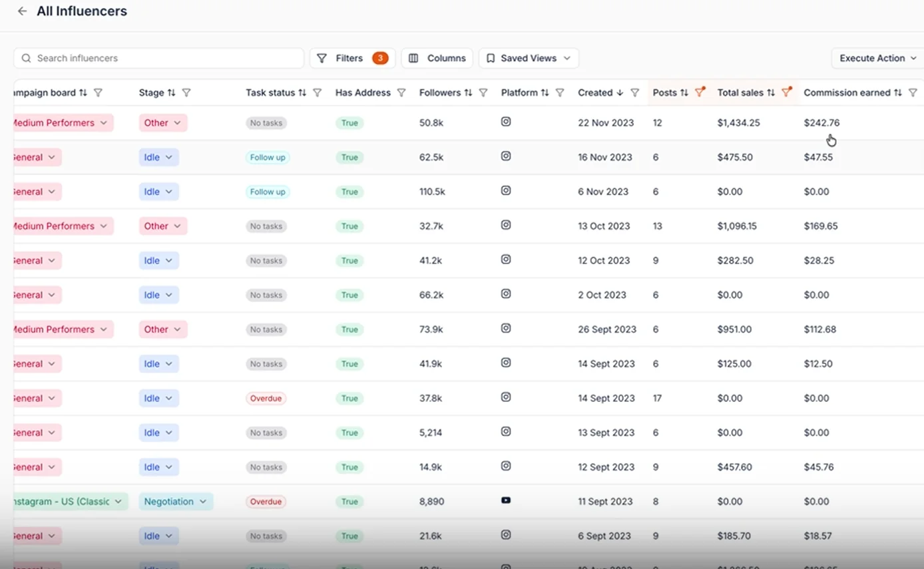The image size is (924, 569).
Task: Click the Platform column filter funnel
Action: pyautogui.click(x=560, y=93)
